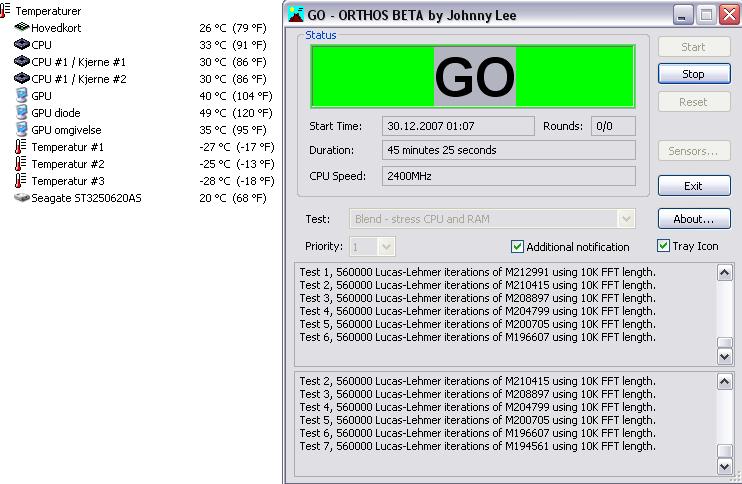Click the CPU Speed field showing 2400MHz

point(509,176)
